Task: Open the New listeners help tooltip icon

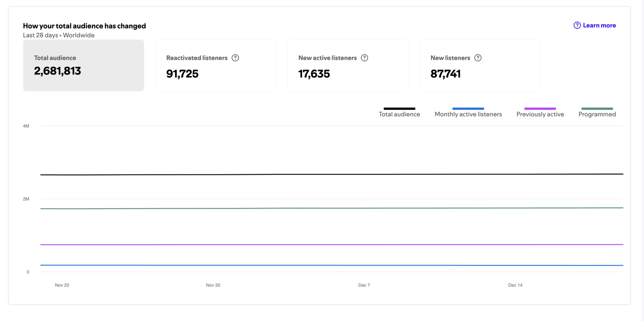Action: pos(478,58)
